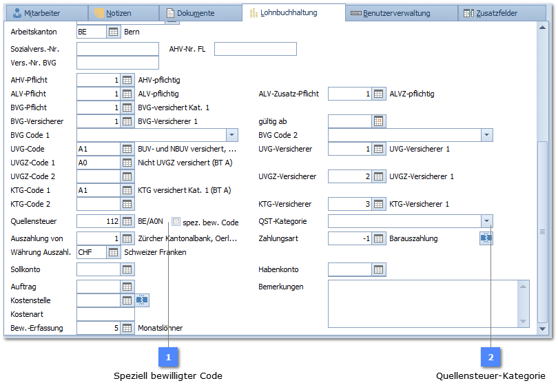The width and height of the screenshot is (558, 392).
Task: Expand the BVG Code 1 dropdown
Action: point(231,135)
